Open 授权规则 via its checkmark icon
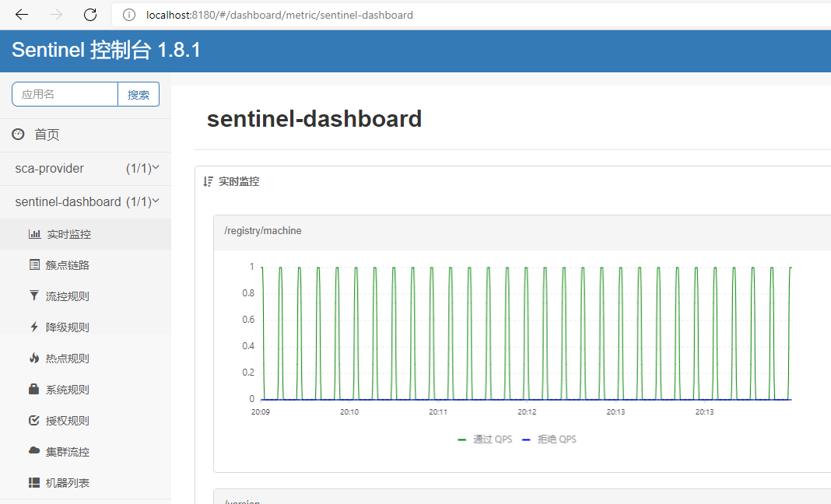 (33, 420)
